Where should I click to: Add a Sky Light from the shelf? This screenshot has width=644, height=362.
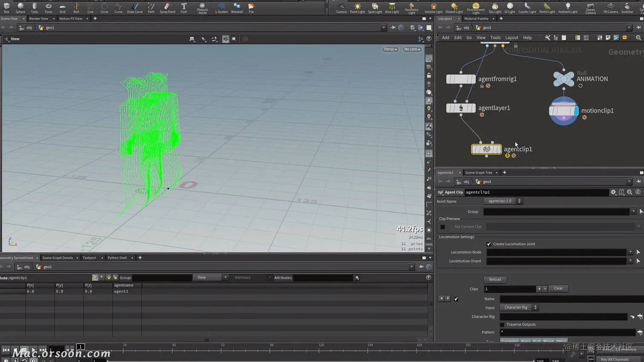(x=495, y=8)
